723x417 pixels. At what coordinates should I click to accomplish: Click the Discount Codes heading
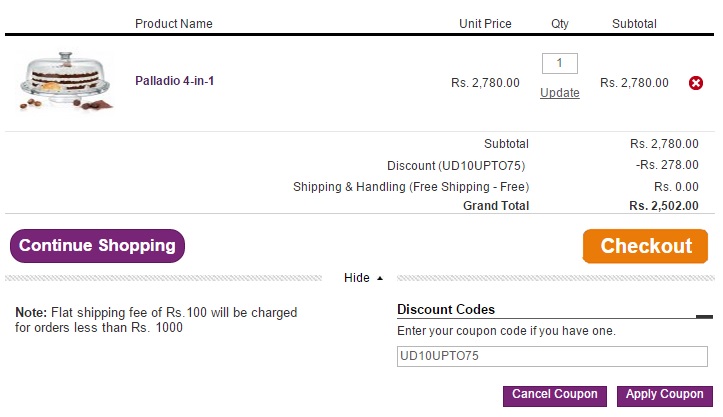(x=446, y=310)
